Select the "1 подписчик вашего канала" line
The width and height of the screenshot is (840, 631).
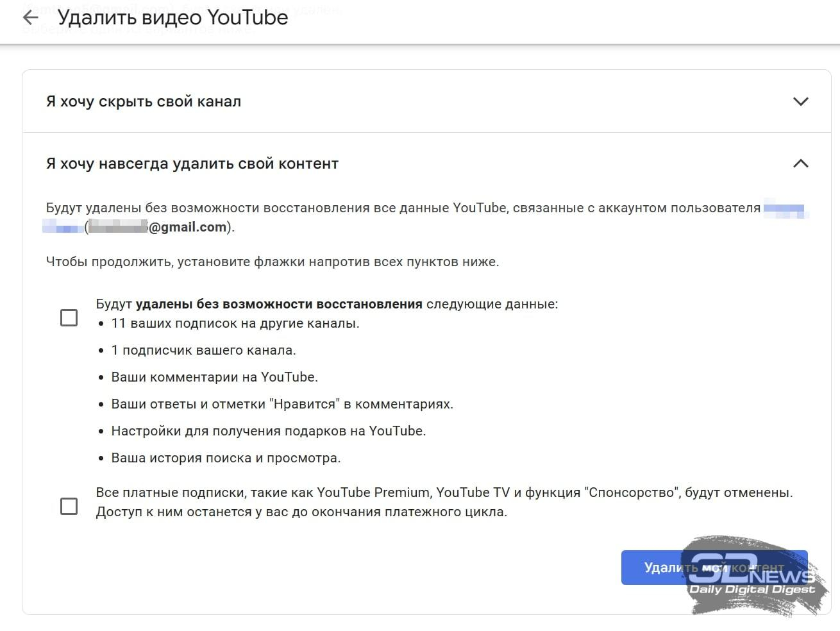203,350
